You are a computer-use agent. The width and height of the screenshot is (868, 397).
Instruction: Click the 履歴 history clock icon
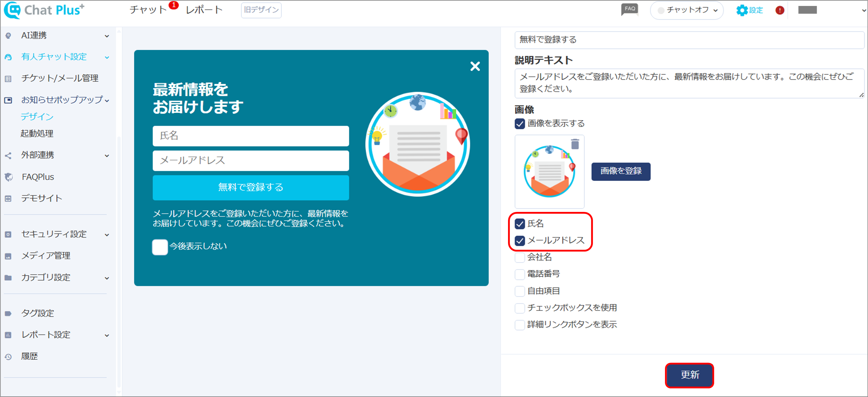8,356
